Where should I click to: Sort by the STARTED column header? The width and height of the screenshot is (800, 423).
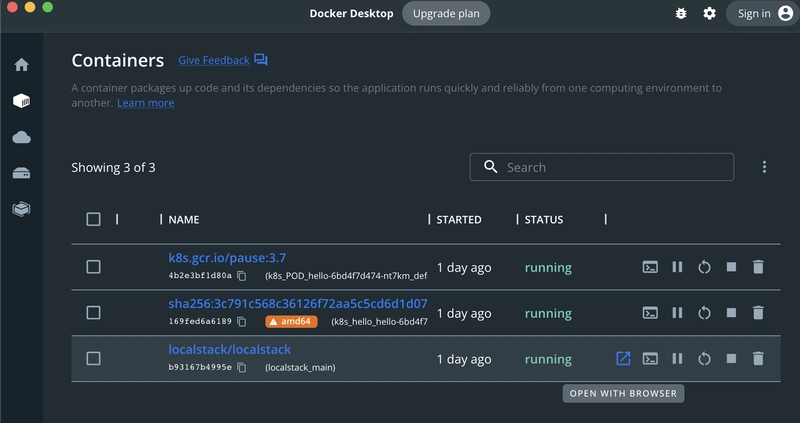pos(459,220)
